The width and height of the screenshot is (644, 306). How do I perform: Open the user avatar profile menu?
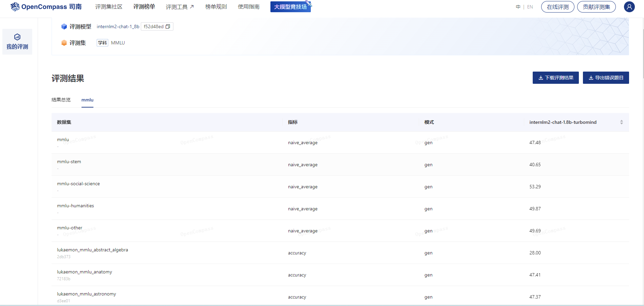coord(629,7)
